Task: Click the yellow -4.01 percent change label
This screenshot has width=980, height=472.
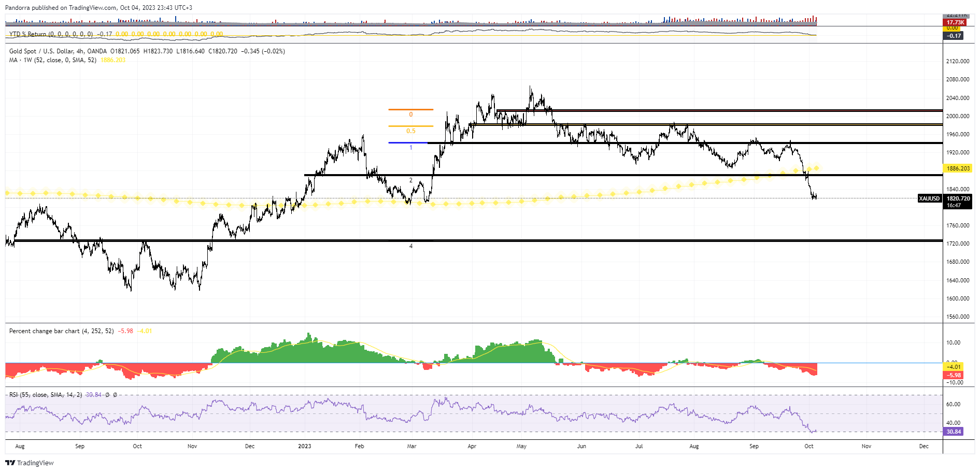Action: pos(954,367)
